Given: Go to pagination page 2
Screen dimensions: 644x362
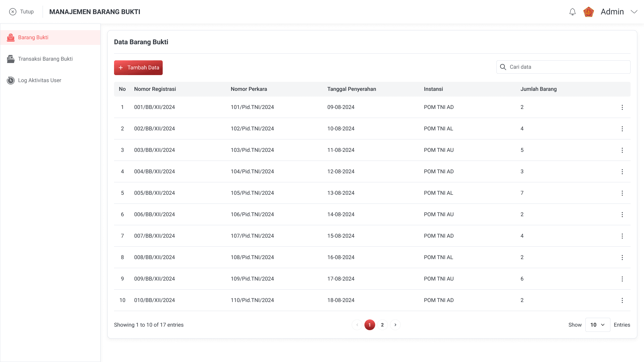Looking at the screenshot, I should (382, 325).
